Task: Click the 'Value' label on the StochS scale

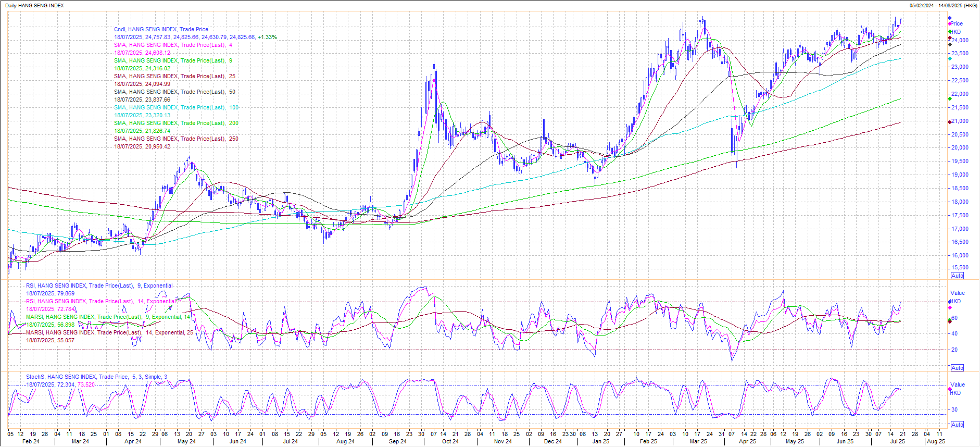Action: pos(958,384)
